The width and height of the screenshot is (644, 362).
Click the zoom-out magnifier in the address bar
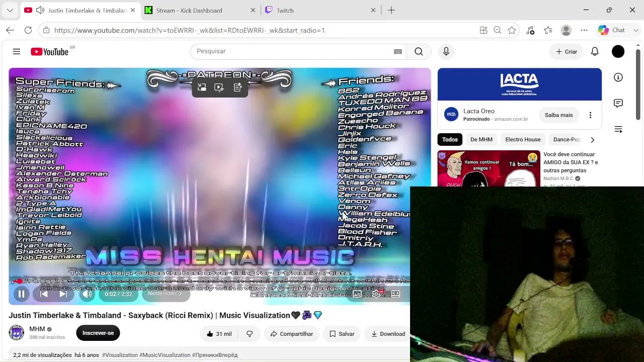[498, 30]
